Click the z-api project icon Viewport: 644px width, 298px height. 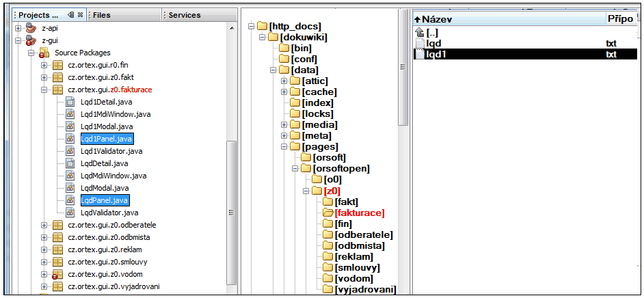[x=31, y=28]
